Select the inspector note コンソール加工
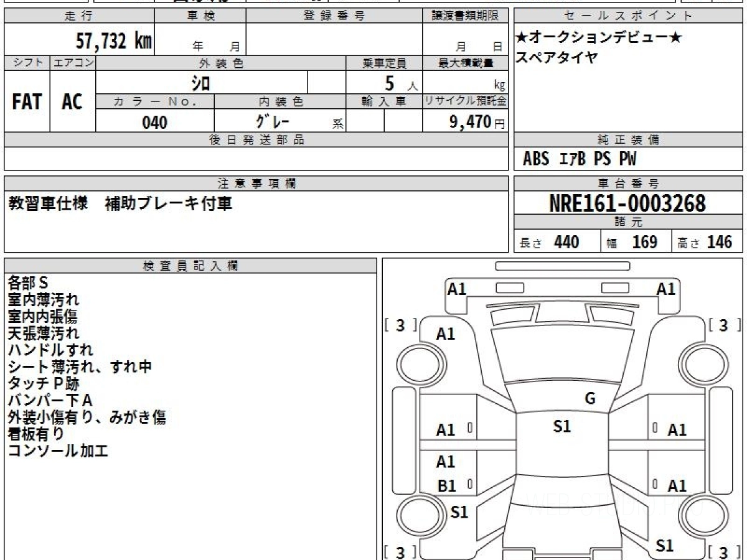This screenshot has width=747, height=560. pos(59,451)
